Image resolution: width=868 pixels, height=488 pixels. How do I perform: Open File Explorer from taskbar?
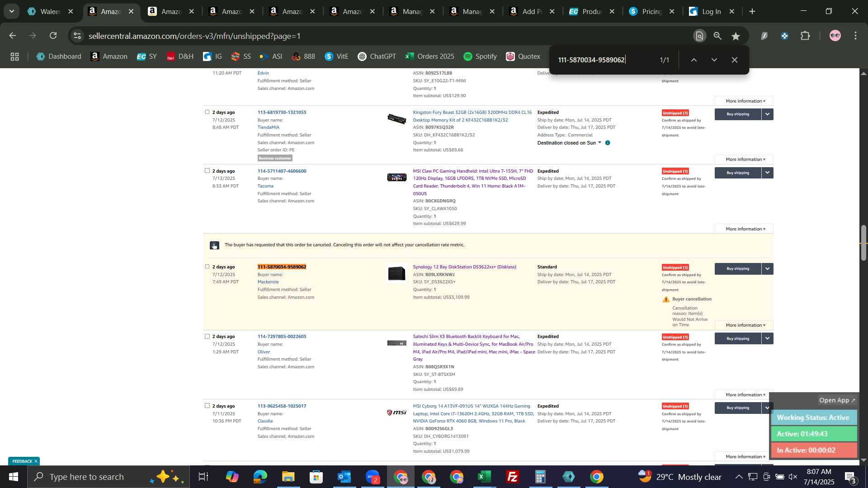tap(288, 477)
